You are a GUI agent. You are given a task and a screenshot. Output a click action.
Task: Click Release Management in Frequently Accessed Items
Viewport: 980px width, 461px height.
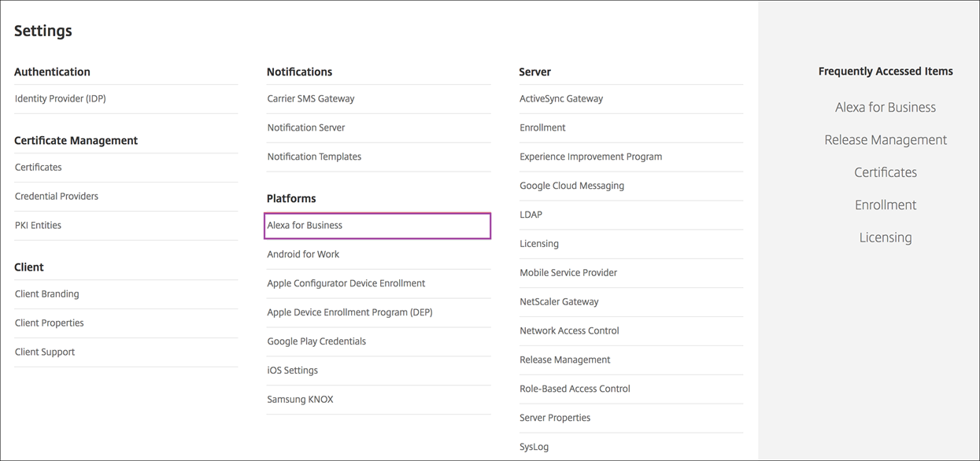[886, 140]
